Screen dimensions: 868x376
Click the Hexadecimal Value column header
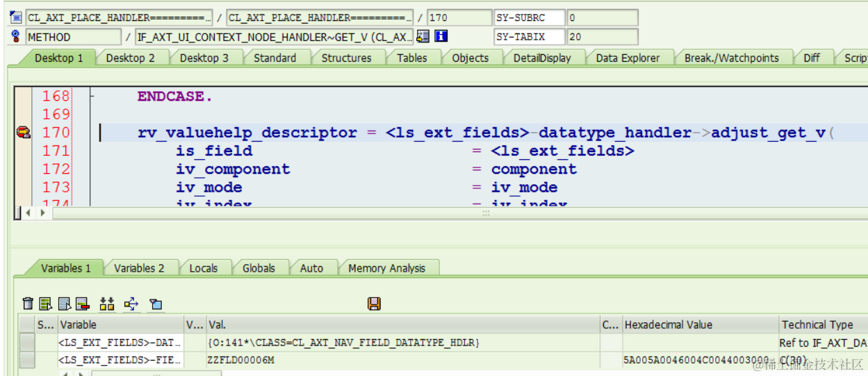(700, 325)
